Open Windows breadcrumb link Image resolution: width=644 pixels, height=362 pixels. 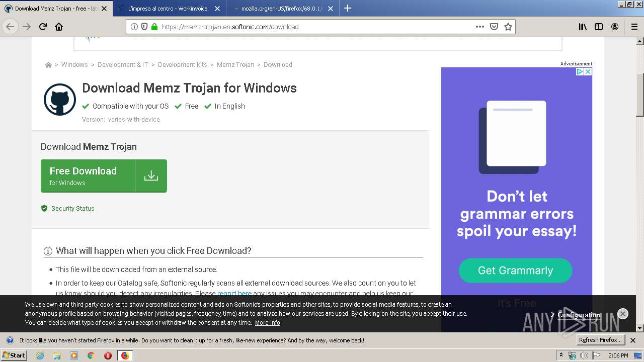(74, 65)
